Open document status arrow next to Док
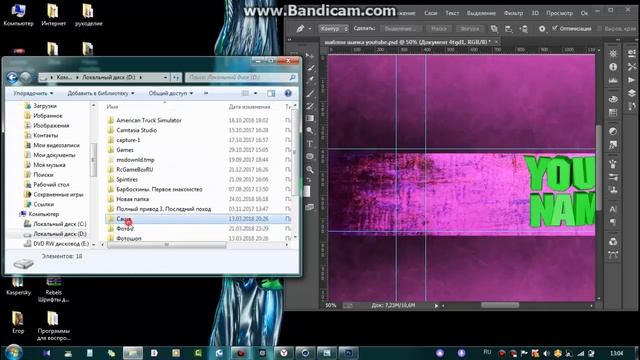640x360 pixels. 436,305
